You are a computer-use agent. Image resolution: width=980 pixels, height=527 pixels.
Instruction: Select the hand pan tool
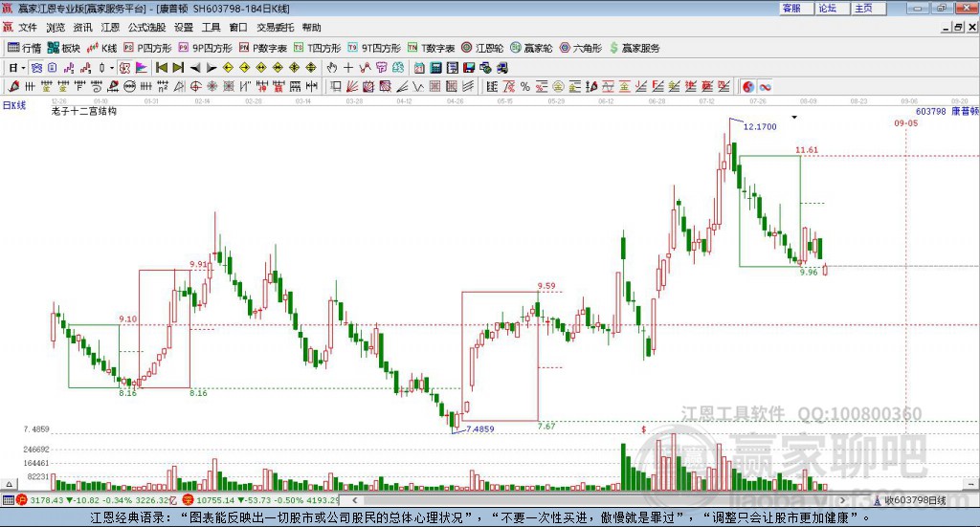pos(332,68)
